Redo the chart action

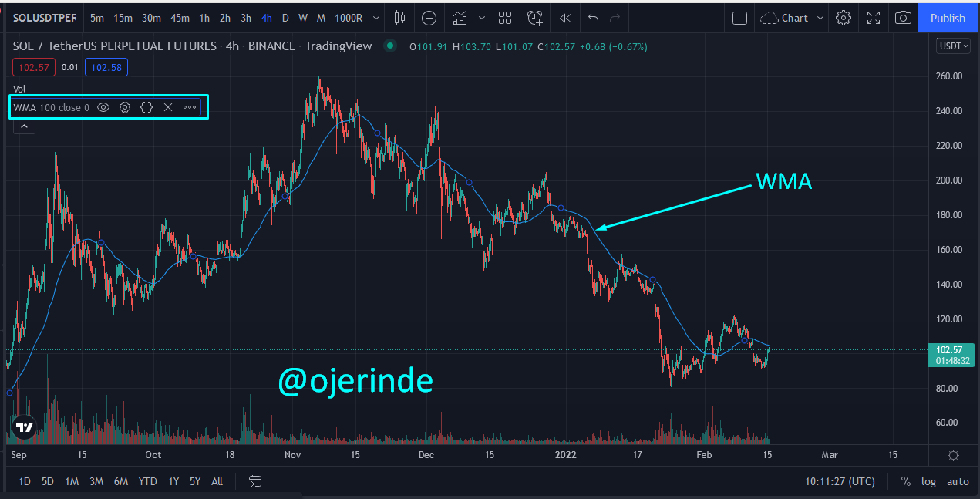(615, 18)
